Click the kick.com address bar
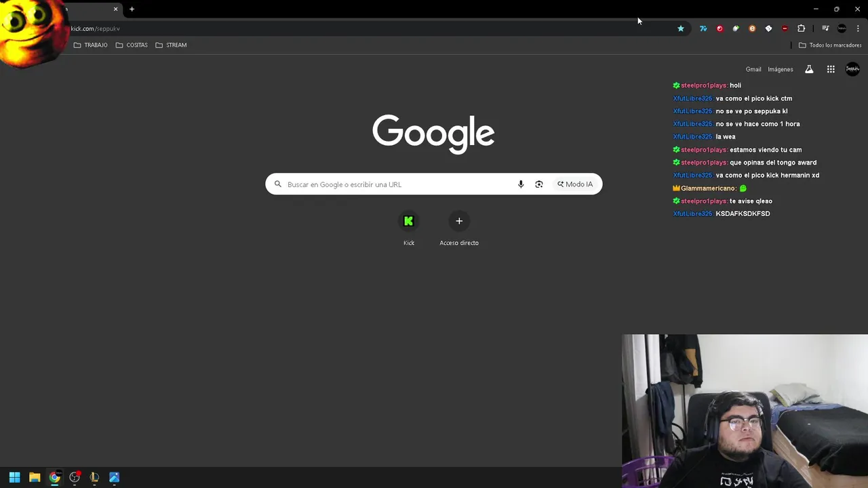Viewport: 868px width, 488px height. point(366,28)
